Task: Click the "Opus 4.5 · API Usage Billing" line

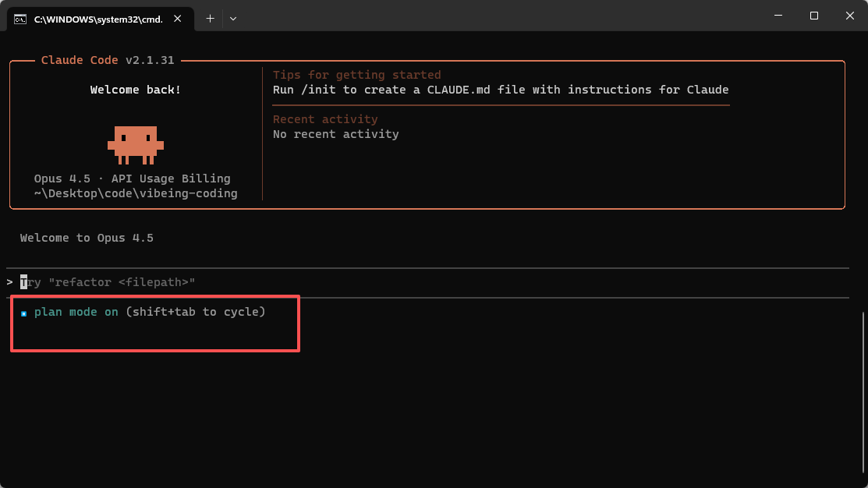Action: (133, 179)
